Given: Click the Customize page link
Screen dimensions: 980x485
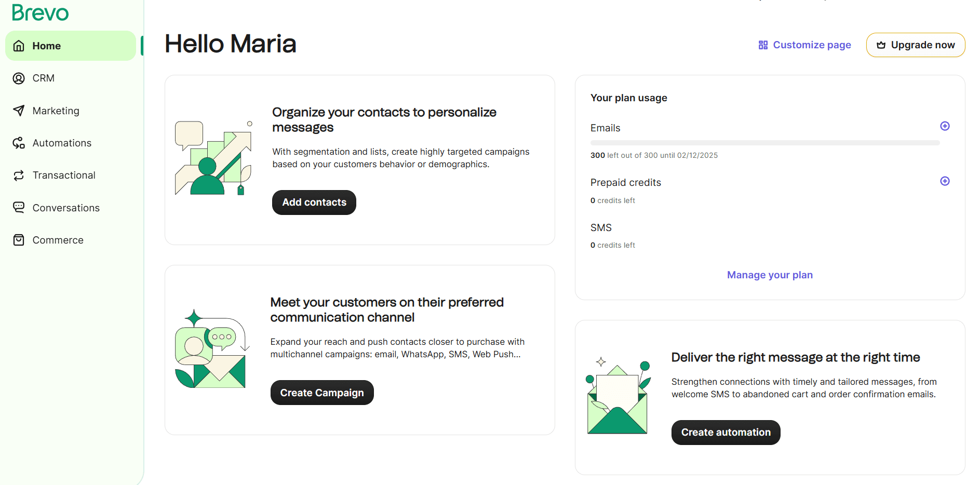Looking at the screenshot, I should click(811, 45).
